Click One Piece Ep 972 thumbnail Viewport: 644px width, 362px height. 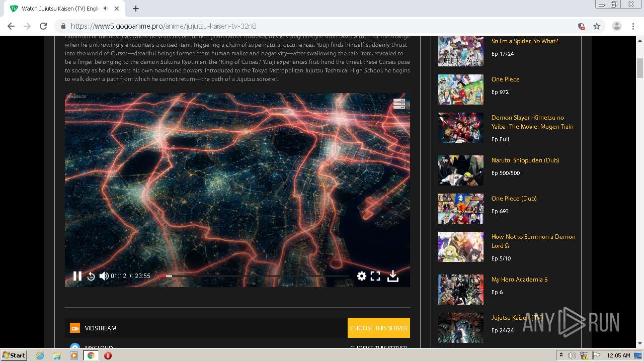(461, 89)
